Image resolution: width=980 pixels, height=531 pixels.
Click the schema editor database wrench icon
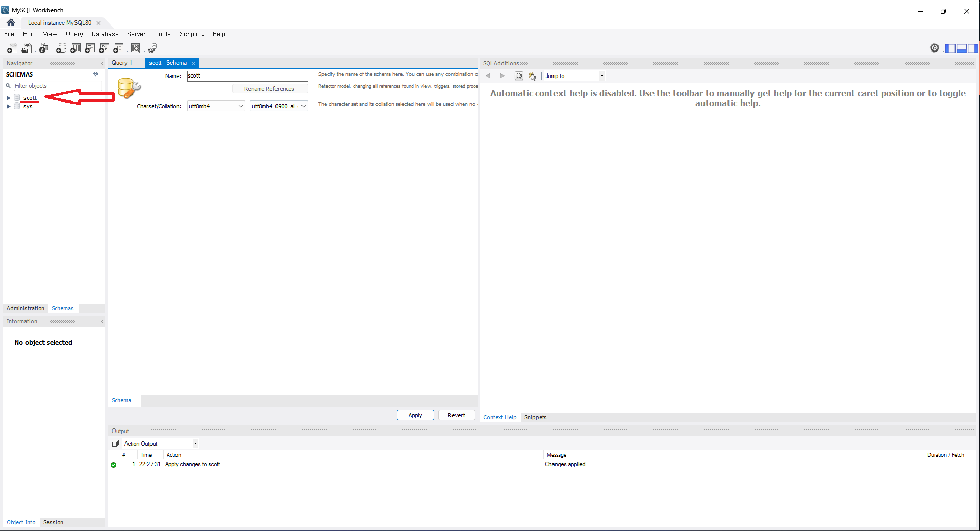(x=129, y=88)
